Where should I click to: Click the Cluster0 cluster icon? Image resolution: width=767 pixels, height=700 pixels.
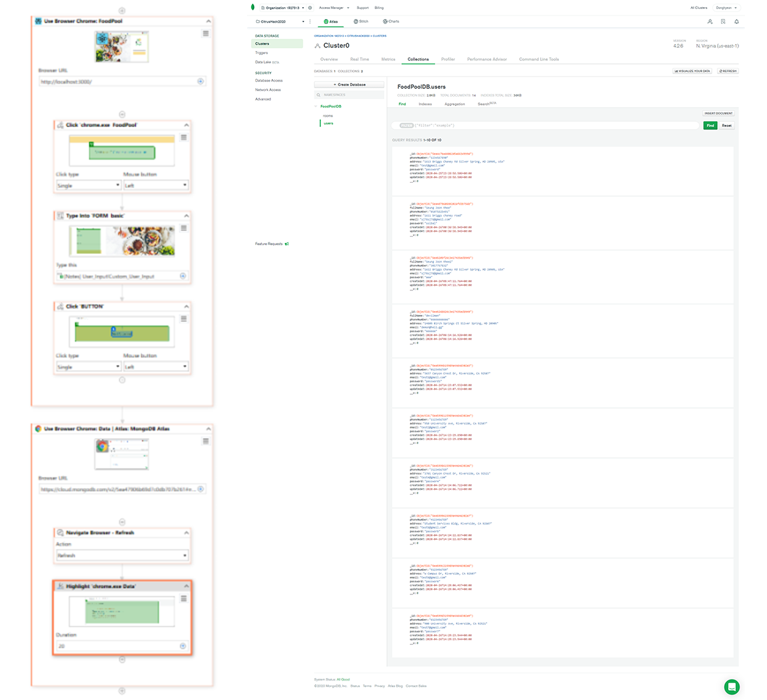pyautogui.click(x=318, y=45)
